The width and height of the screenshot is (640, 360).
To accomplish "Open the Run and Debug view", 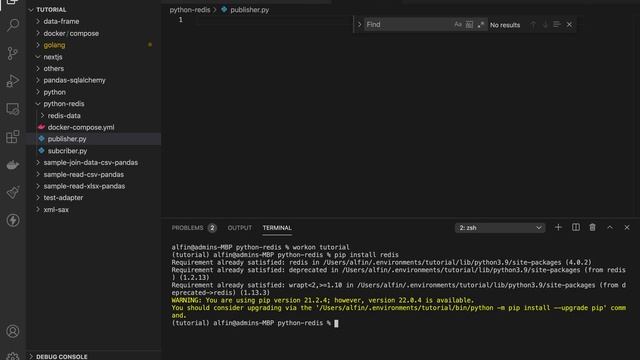I will coord(13,81).
